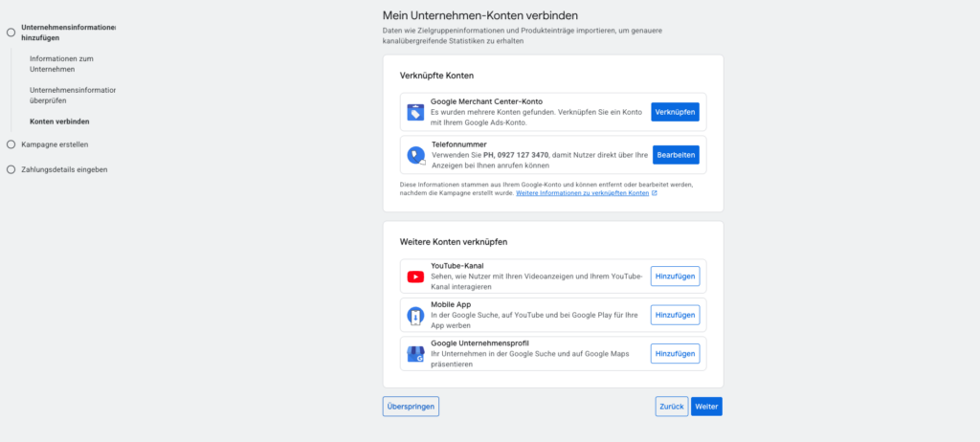This screenshot has height=442, width=980.
Task: Open Informationen zum Unternehmen substep
Action: [x=61, y=64]
